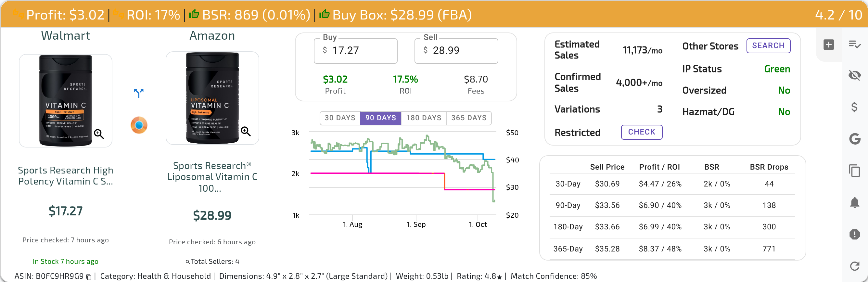The height and width of the screenshot is (282, 868).
Task: Edit the Sell price field
Action: point(456,51)
